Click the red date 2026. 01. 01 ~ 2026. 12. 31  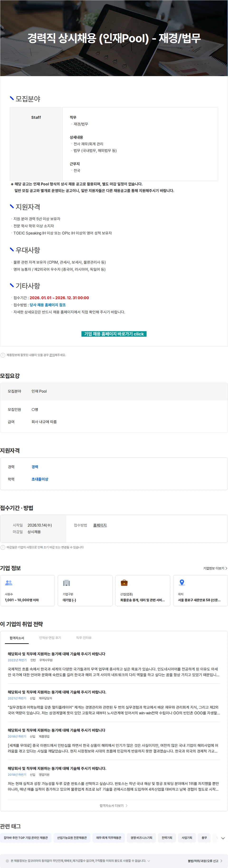pyautogui.click(x=59, y=298)
